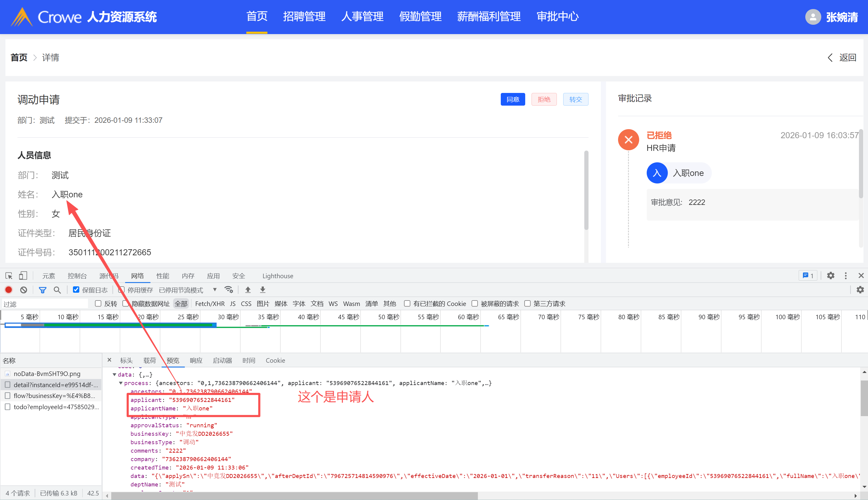Image resolution: width=868 pixels, height=500 pixels.
Task: Enable the 停用缓存 checkbox
Action: [x=121, y=290]
